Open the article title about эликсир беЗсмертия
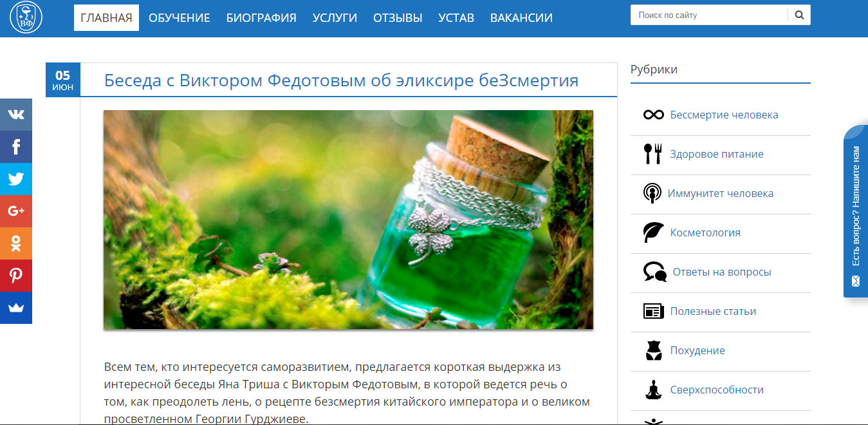The height and width of the screenshot is (425, 868). click(341, 80)
